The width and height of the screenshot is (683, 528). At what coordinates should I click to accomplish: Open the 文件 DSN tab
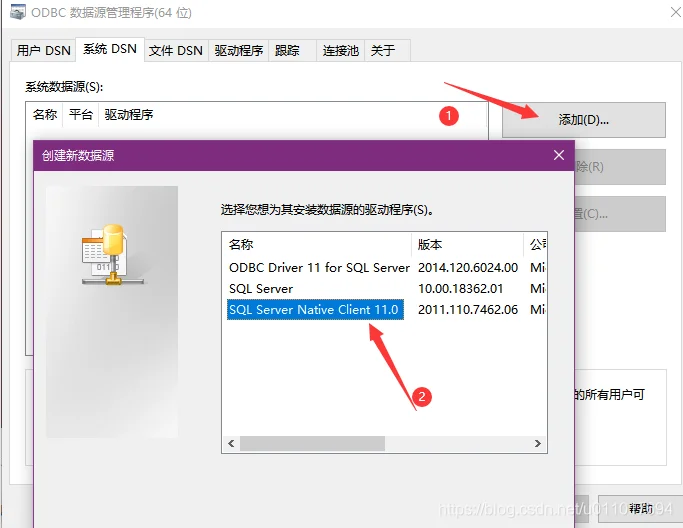click(x=176, y=51)
